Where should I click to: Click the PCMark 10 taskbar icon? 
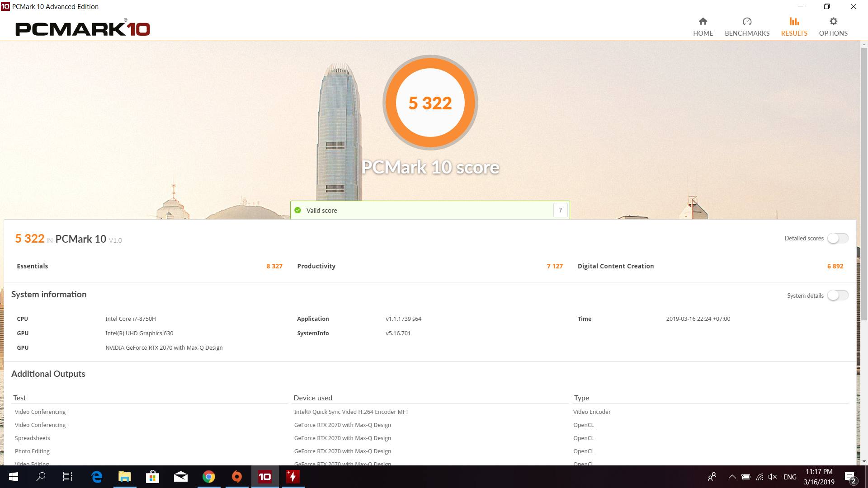pos(265,477)
